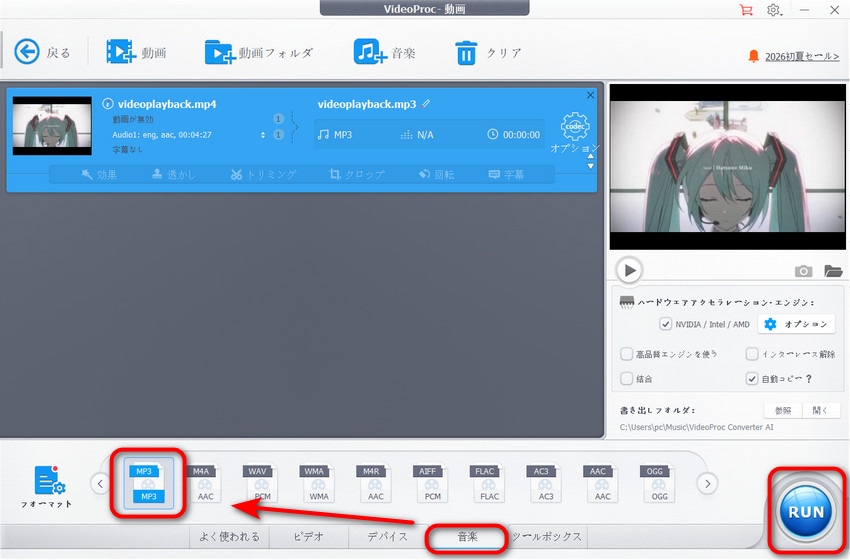850x560 pixels.
Task: Add a video with the 動画 icon
Action: tap(120, 52)
